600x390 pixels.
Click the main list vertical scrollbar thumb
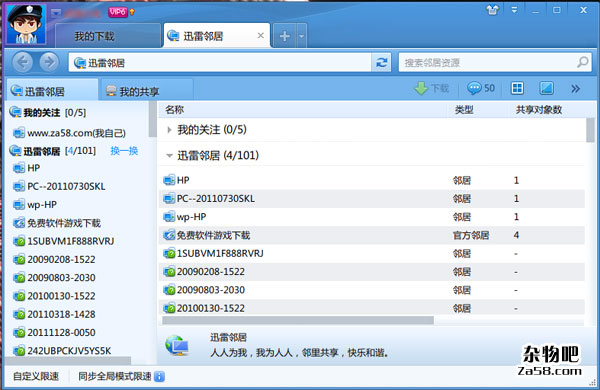click(590, 130)
